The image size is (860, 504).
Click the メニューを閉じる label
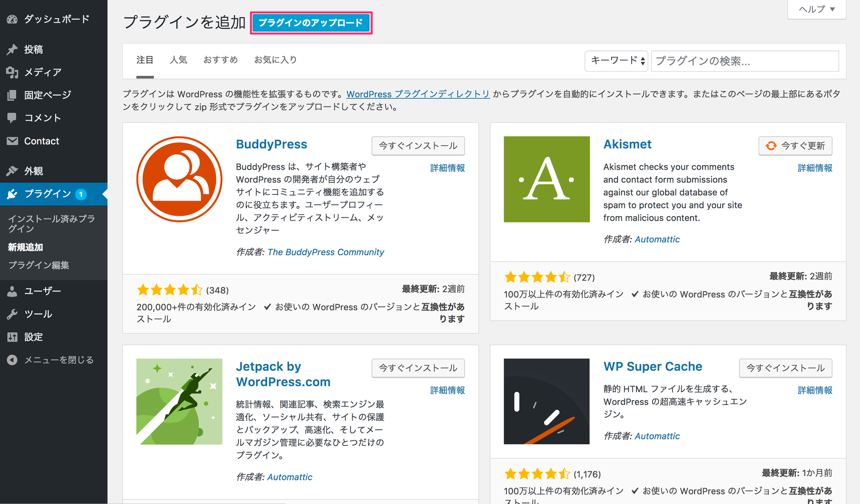(x=59, y=360)
